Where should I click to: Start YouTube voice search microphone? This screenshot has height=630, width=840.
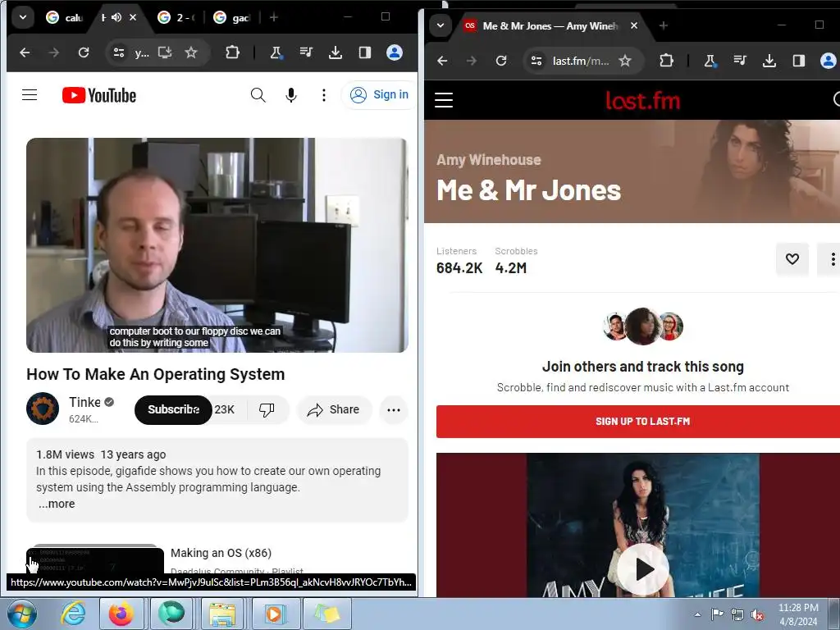[x=291, y=95]
